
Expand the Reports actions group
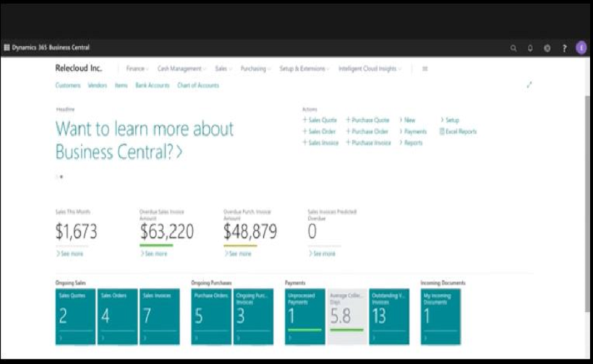click(x=411, y=143)
